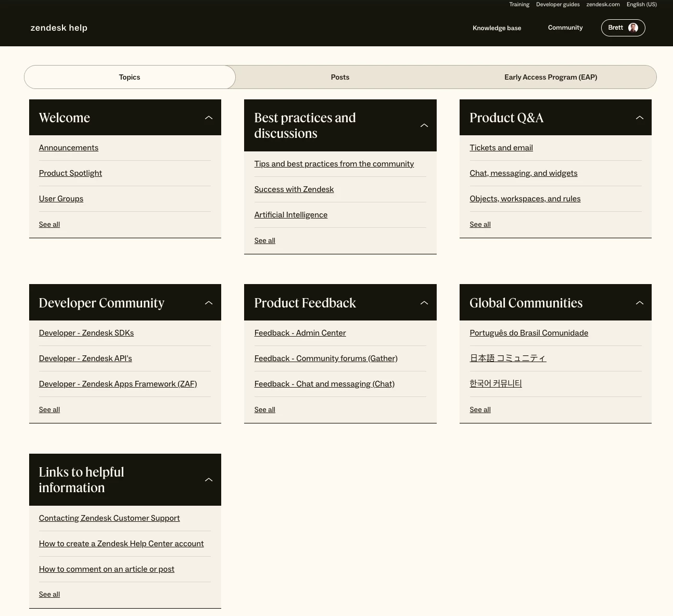Click the Welcome section heading

point(65,118)
